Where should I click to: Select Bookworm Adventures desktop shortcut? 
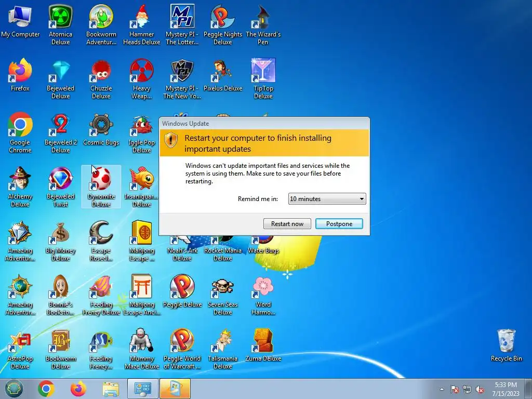[x=101, y=24]
